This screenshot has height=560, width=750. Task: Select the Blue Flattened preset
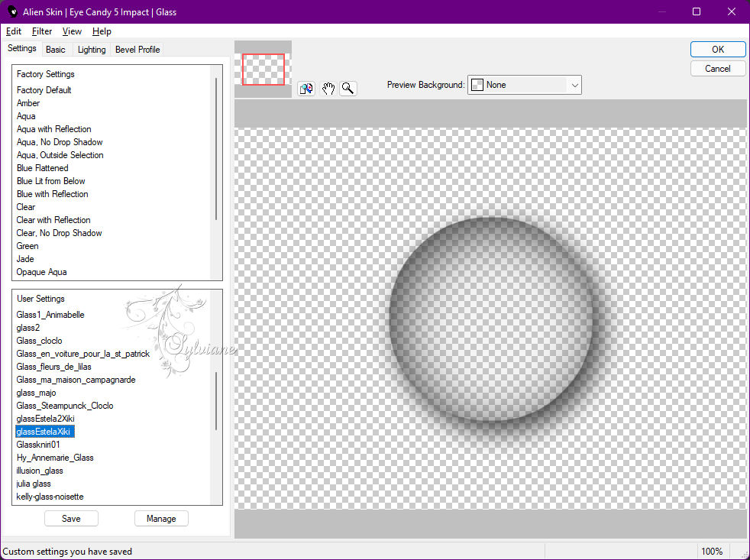[x=43, y=168]
